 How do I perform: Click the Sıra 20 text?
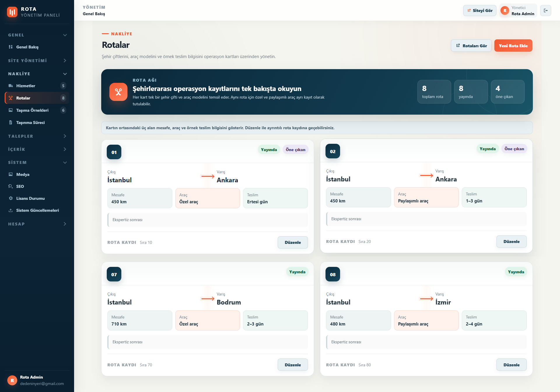[365, 242]
